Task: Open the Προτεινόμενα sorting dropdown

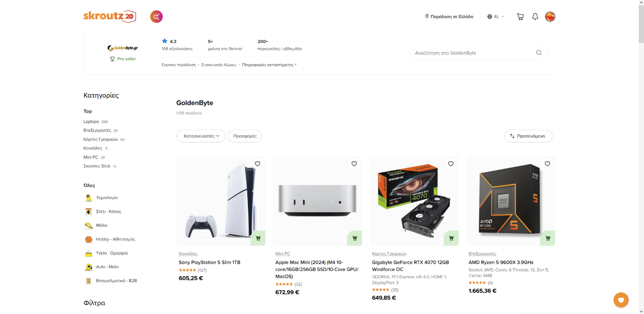Action: tap(528, 136)
